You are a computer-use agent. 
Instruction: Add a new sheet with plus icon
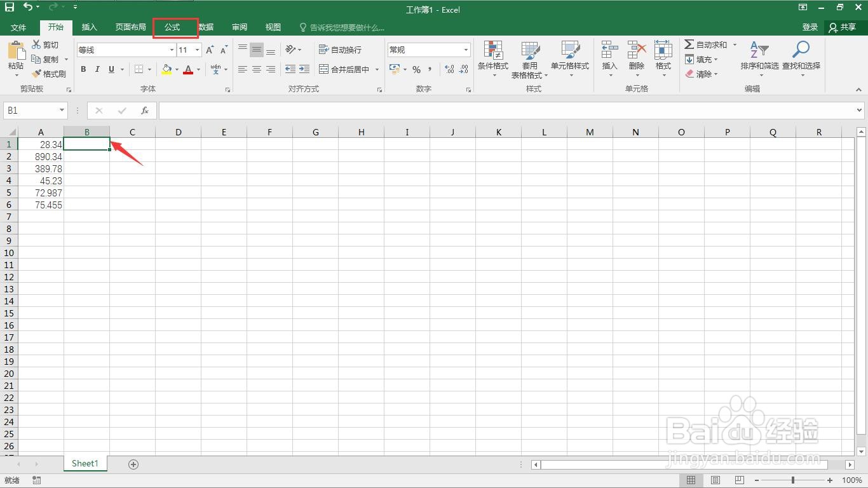point(133,464)
